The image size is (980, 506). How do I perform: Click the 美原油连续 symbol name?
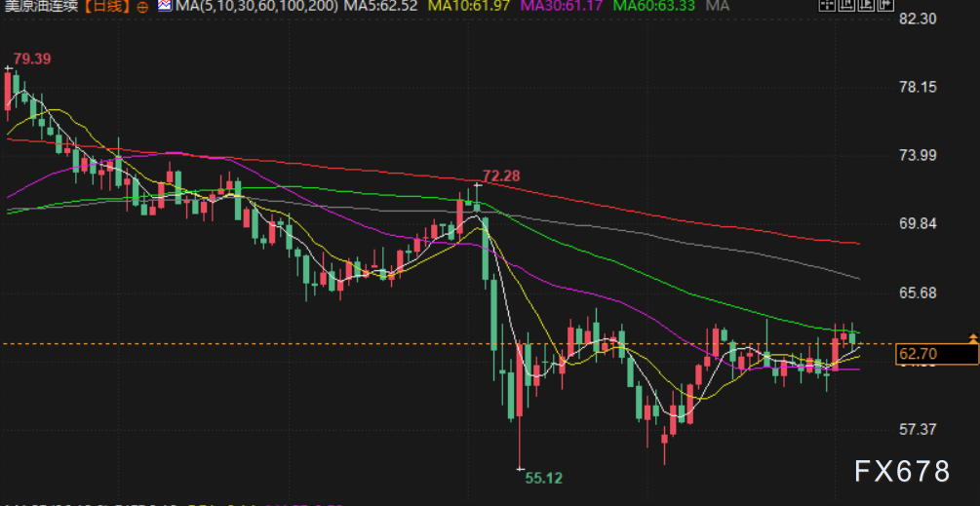click(x=40, y=7)
